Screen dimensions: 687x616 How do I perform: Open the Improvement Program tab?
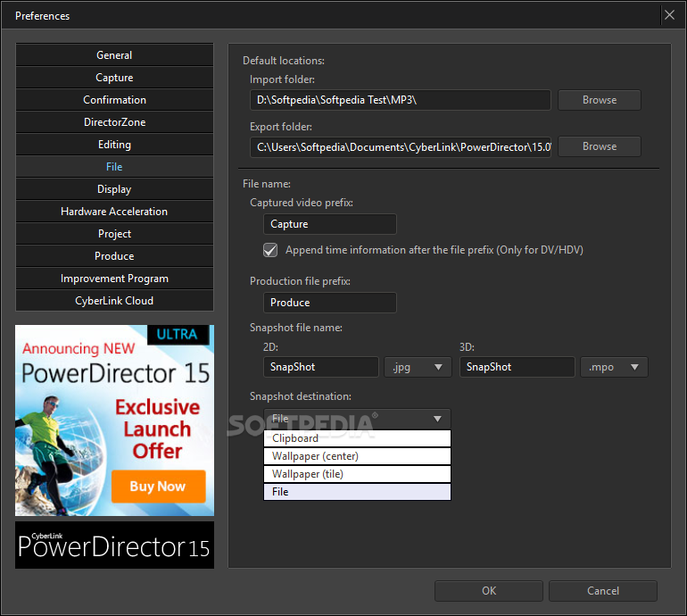click(114, 279)
